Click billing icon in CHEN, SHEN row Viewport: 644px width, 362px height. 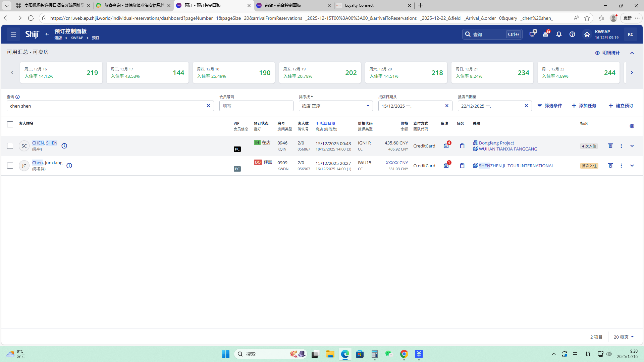(610, 146)
